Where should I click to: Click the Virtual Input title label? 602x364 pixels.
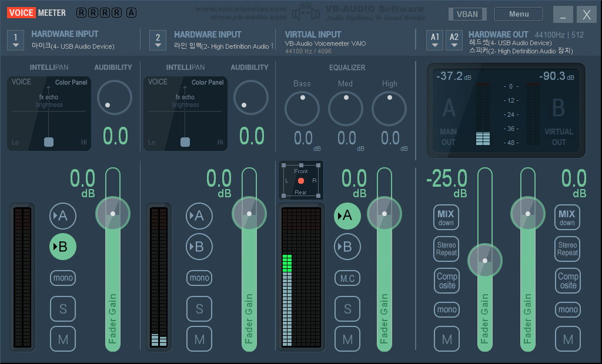pos(313,35)
